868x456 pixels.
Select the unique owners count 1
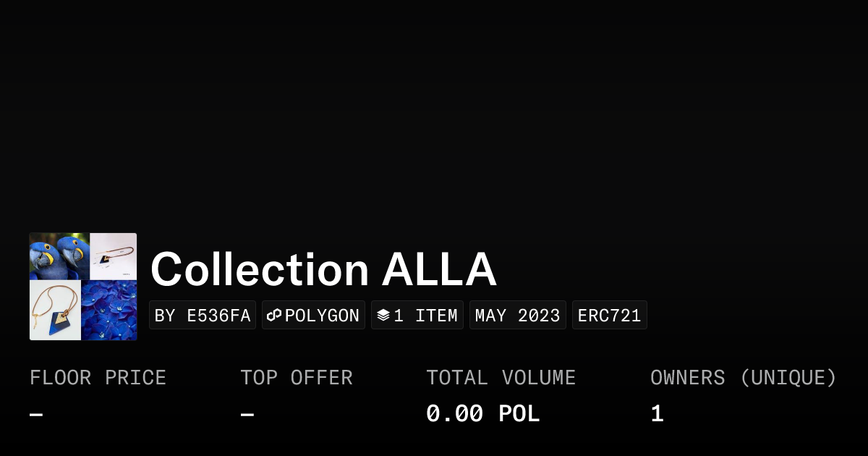657,414
